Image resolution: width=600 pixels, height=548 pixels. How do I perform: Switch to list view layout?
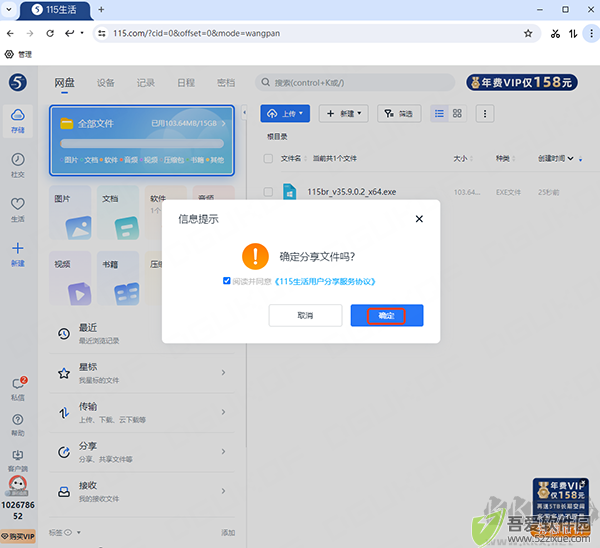[x=439, y=114]
